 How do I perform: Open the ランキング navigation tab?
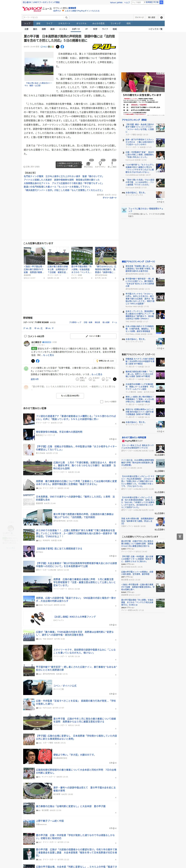(115, 24)
